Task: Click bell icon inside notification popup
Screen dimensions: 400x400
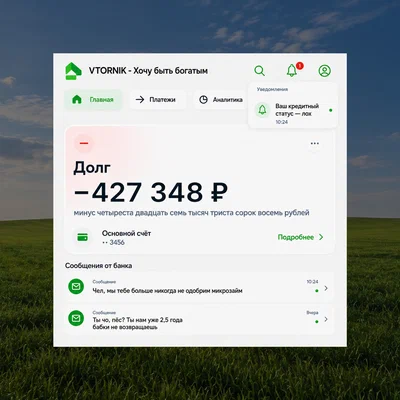Action: coord(262,110)
